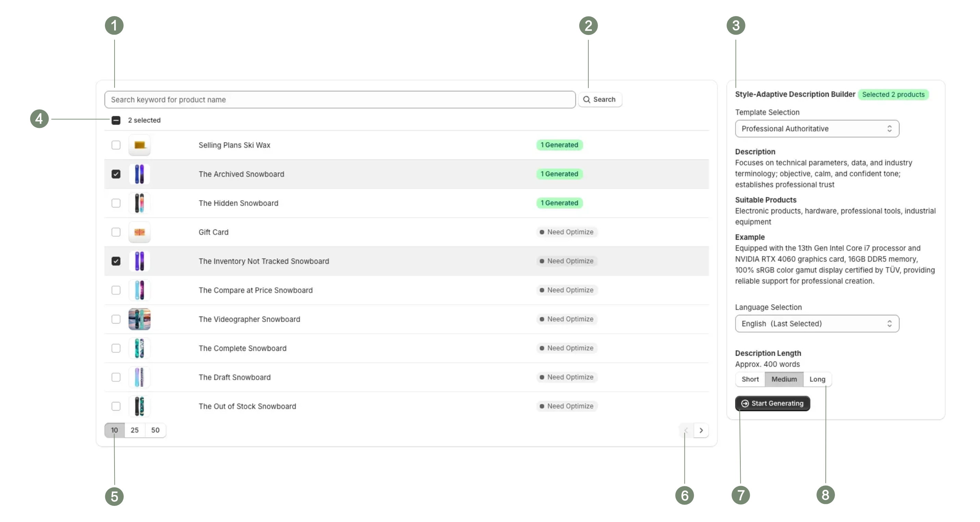Click the Medium segment in the length selector
The height and width of the screenshot is (522, 980).
(784, 379)
